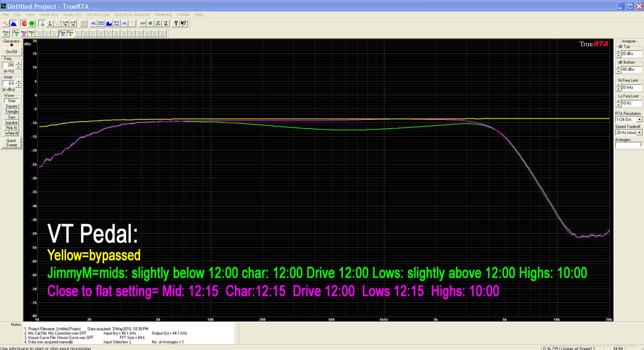644x350 pixels.
Task: Toggle memory slot Mem 3
Action: (31, 33)
